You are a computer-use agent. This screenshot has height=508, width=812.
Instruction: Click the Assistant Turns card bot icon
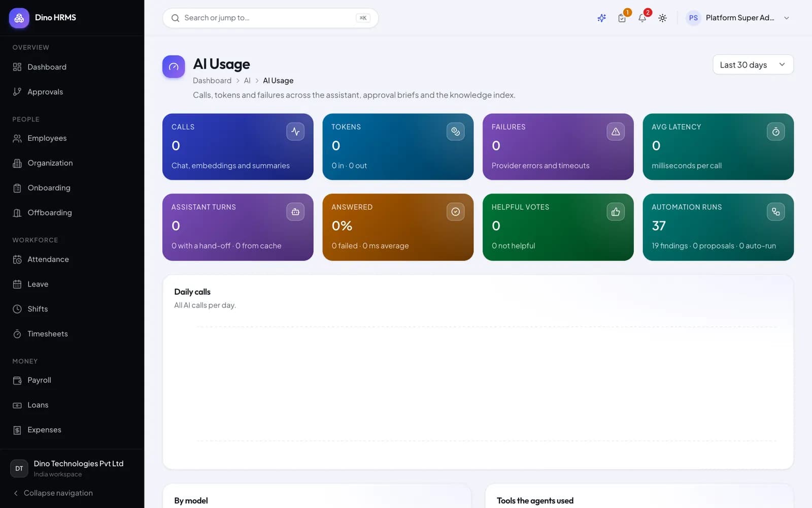pos(295,212)
